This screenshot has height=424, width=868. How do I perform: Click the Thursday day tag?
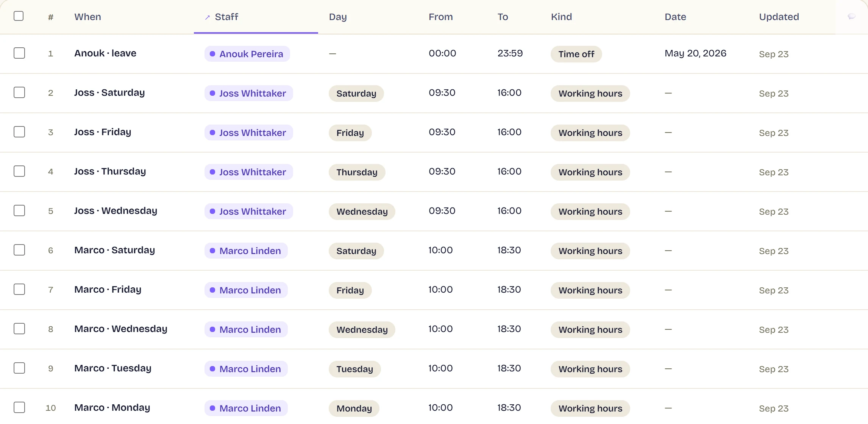[x=357, y=172]
